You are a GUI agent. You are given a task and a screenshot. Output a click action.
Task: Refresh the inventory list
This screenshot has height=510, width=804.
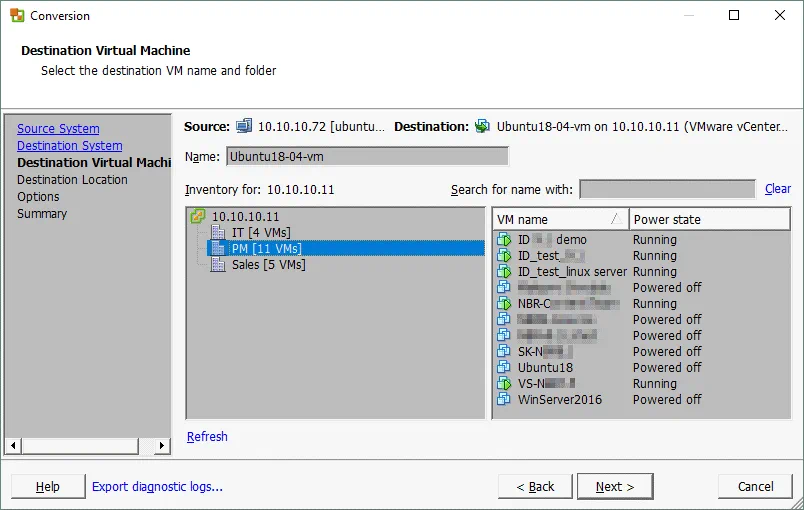pyautogui.click(x=207, y=436)
